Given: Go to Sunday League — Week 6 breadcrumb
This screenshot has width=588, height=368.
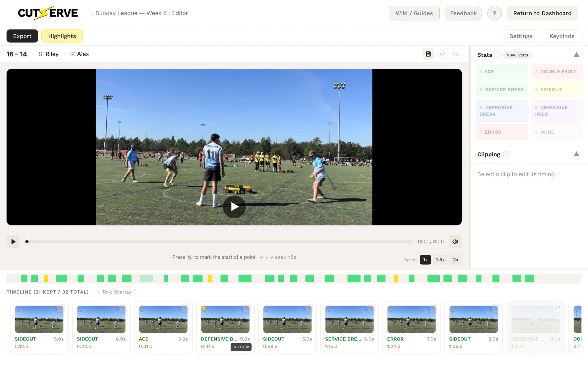Looking at the screenshot, I should pyautogui.click(x=131, y=13).
